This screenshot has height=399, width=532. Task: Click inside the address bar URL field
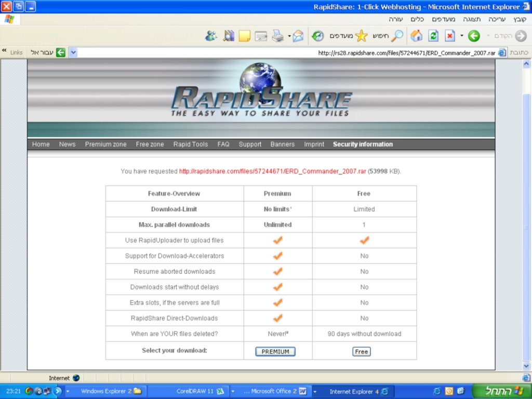287,52
